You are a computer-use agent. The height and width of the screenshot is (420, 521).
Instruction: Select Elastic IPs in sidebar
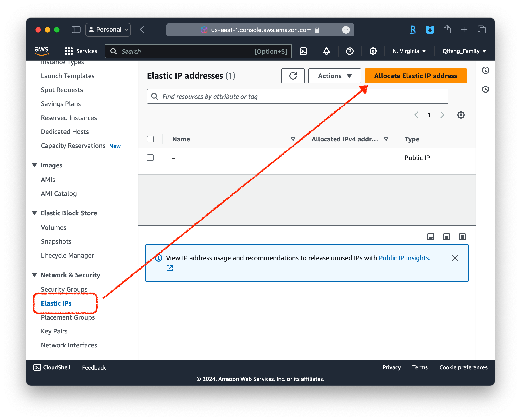(56, 303)
